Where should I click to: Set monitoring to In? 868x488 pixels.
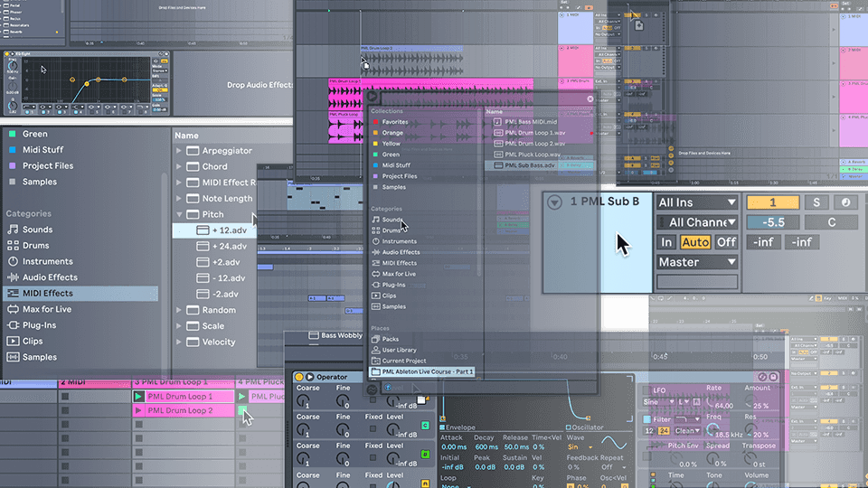(666, 242)
